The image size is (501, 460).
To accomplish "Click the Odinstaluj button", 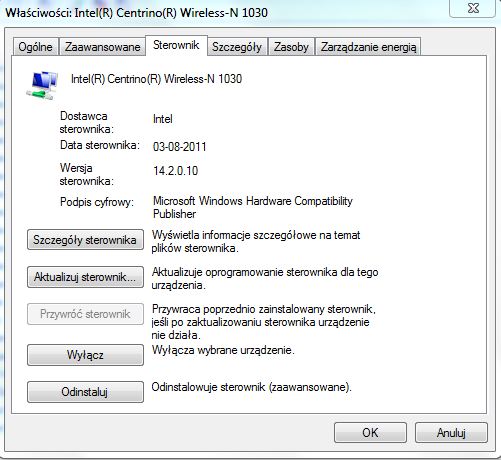I will click(x=85, y=392).
